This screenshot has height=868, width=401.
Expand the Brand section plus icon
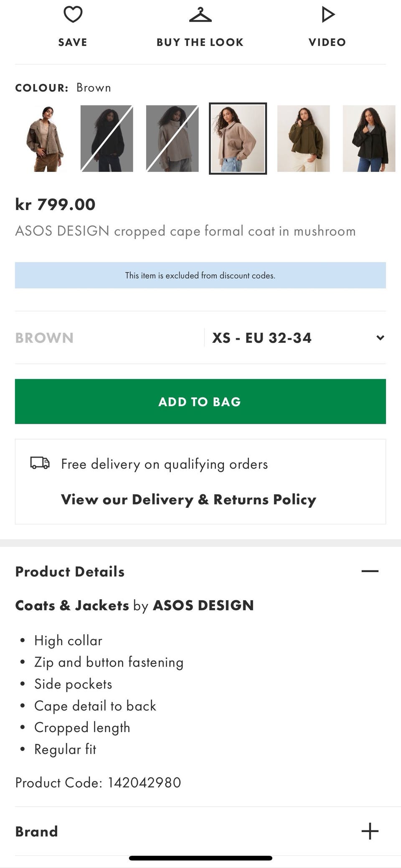pyautogui.click(x=370, y=831)
